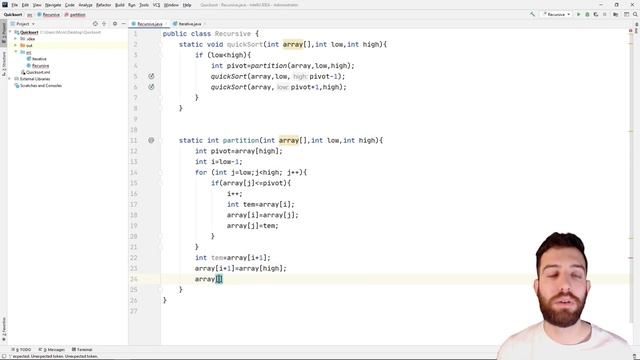Start debugging with the bug icon
This screenshot has width=640, height=360.
coord(587,14)
